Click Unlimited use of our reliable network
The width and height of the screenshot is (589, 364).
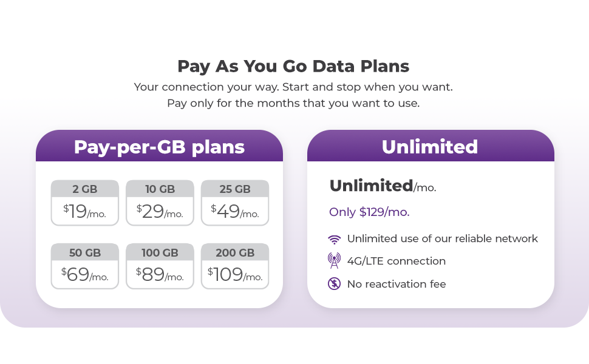pyautogui.click(x=443, y=238)
